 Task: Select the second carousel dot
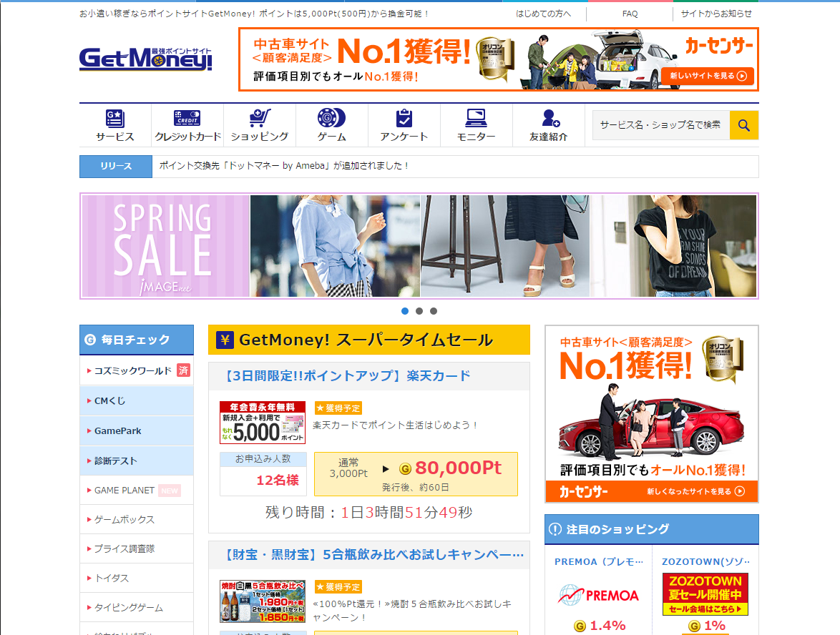(419, 311)
